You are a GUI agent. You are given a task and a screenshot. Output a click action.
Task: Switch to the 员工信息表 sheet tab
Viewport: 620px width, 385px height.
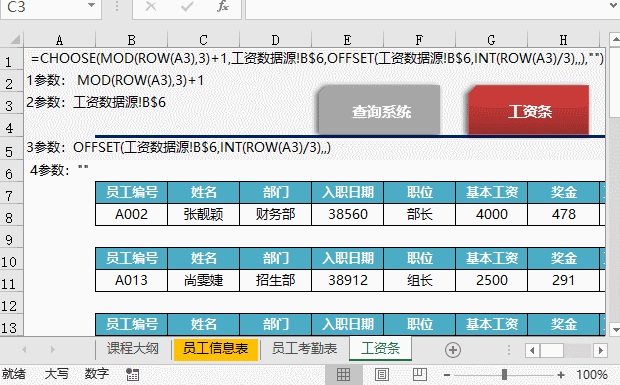coord(215,349)
